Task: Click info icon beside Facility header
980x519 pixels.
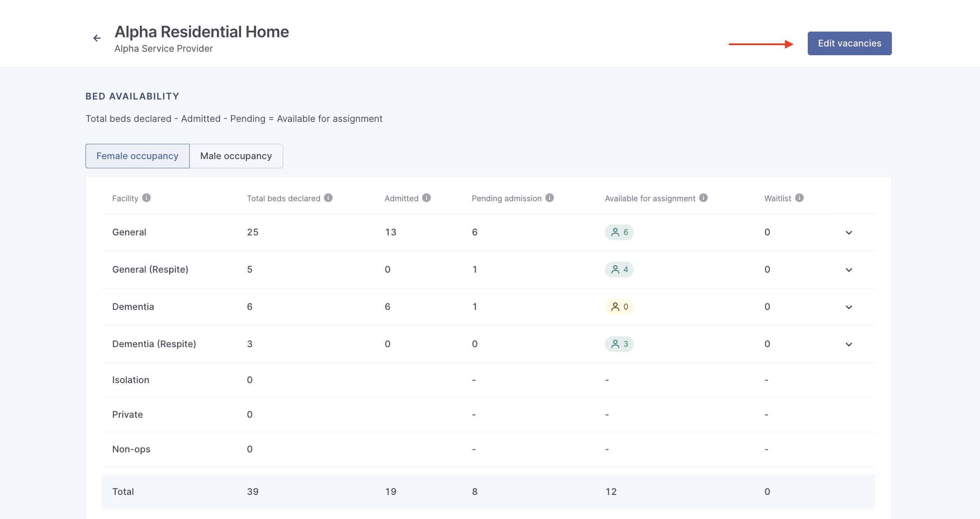Action: click(x=146, y=198)
